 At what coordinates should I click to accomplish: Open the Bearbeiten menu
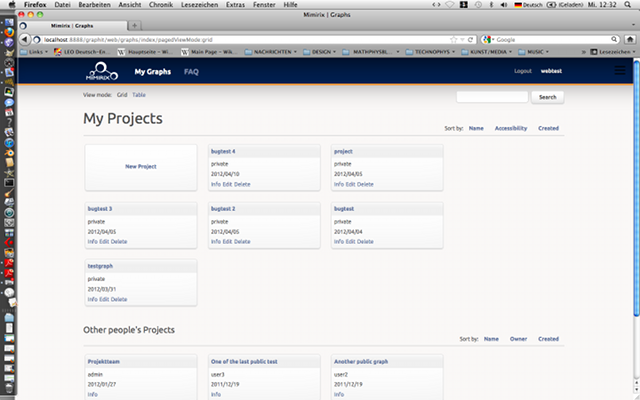[x=95, y=5]
